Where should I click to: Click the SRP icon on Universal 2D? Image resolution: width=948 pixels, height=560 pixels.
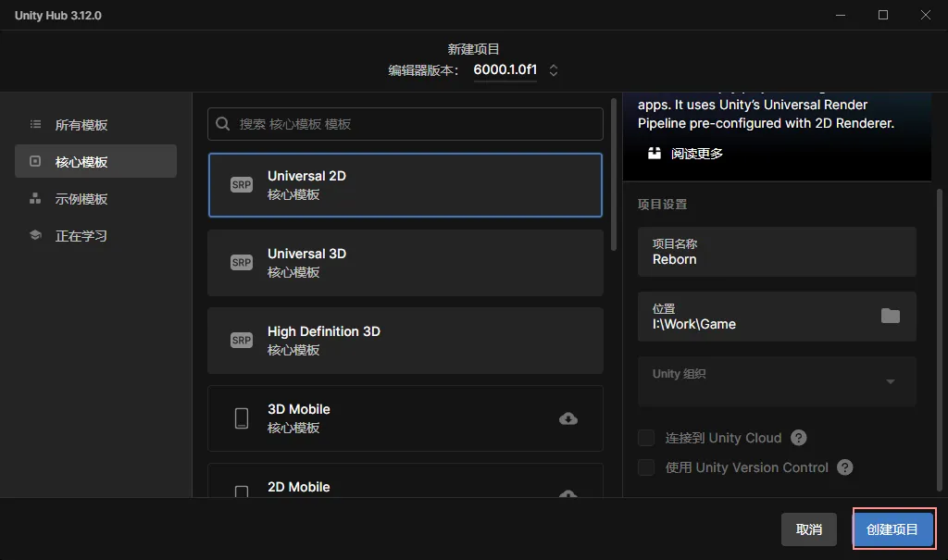242,185
